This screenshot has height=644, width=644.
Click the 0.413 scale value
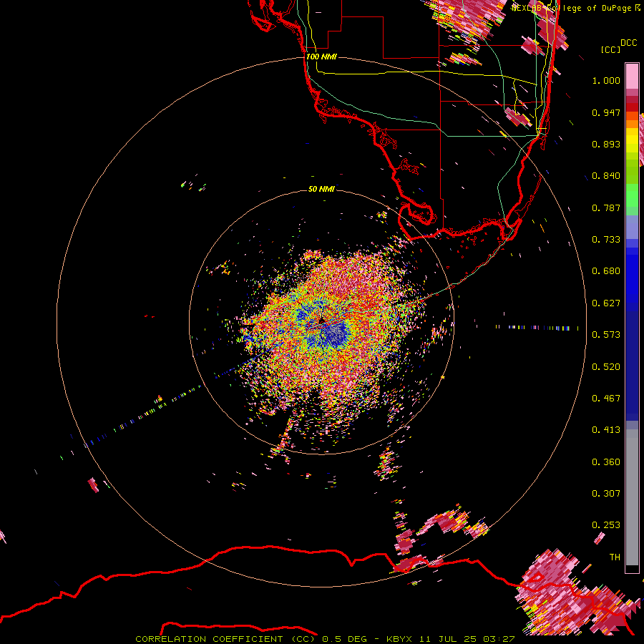click(x=606, y=430)
